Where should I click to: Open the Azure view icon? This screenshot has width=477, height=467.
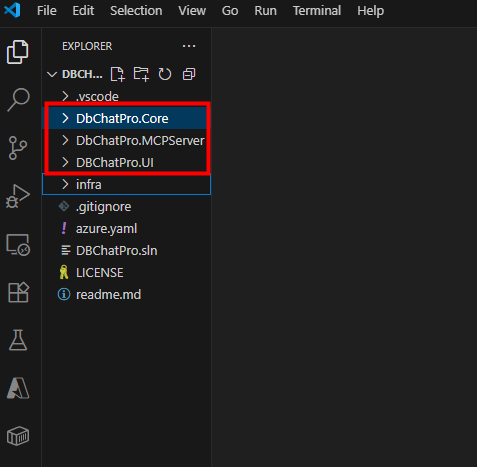tap(18, 388)
